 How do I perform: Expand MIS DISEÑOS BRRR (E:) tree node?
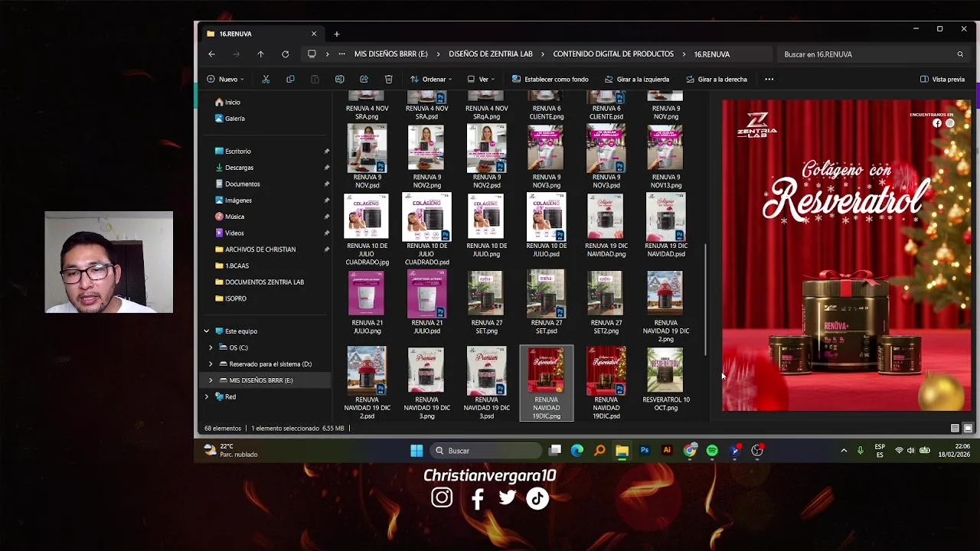[x=211, y=380]
